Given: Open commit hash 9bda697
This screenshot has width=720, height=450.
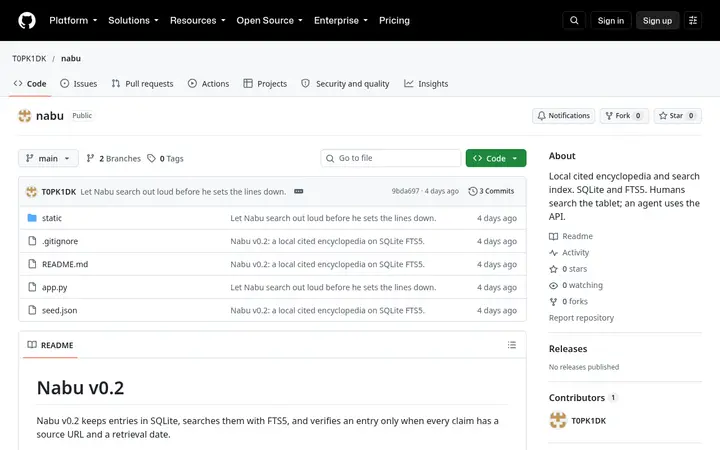Looking at the screenshot, I should click(x=405, y=191).
